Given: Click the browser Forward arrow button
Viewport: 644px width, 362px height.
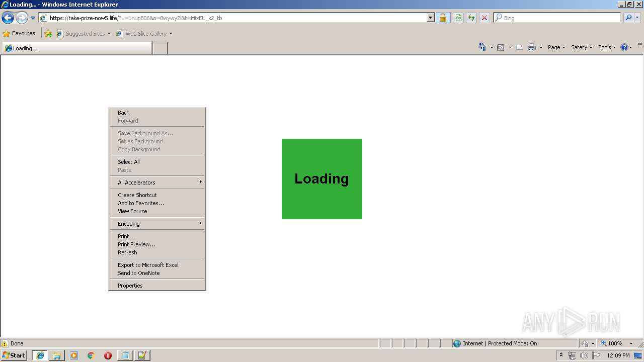Looking at the screenshot, I should click(x=22, y=18).
